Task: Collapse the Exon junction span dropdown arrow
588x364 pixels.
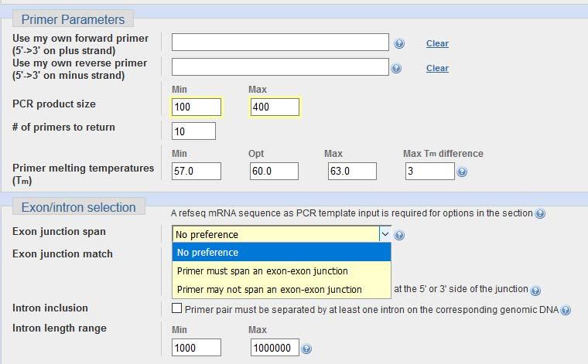Action: [x=385, y=234]
